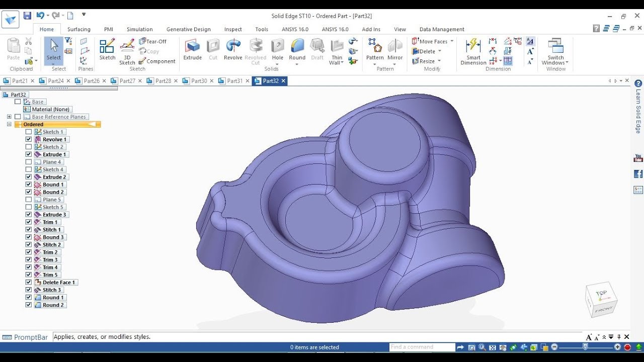Click the Find a command field
This screenshot has width=644, height=362.
[422, 347]
